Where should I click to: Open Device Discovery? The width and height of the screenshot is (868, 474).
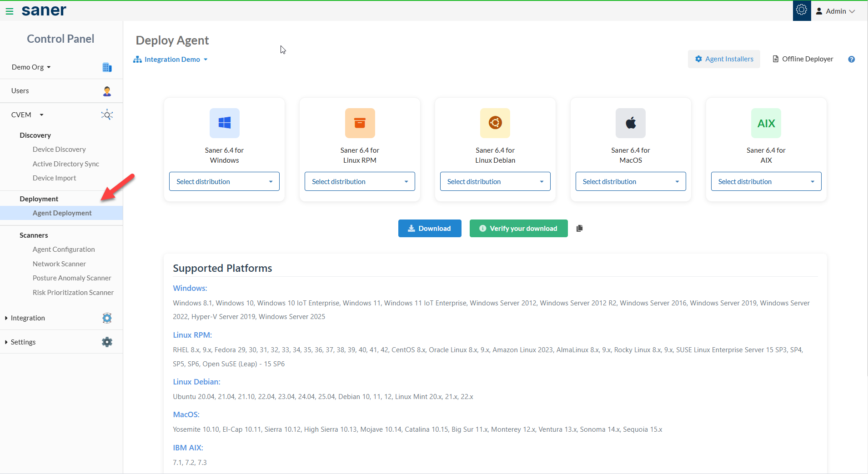pos(59,150)
